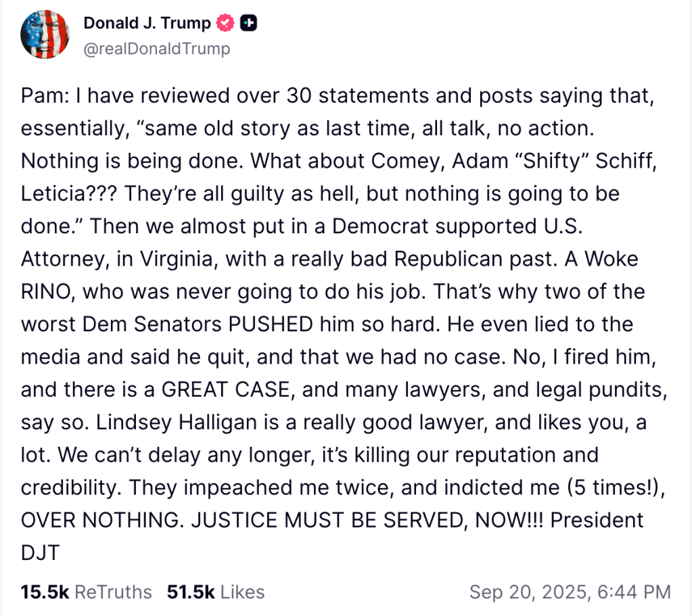The height and width of the screenshot is (616, 692).
Task: Click the word "ReTruths" label
Action: 113,592
